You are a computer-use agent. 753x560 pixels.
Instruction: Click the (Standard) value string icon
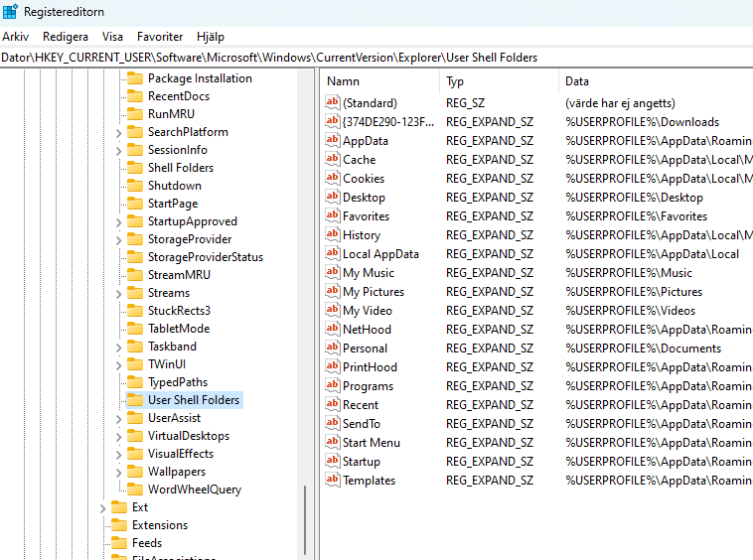point(333,102)
